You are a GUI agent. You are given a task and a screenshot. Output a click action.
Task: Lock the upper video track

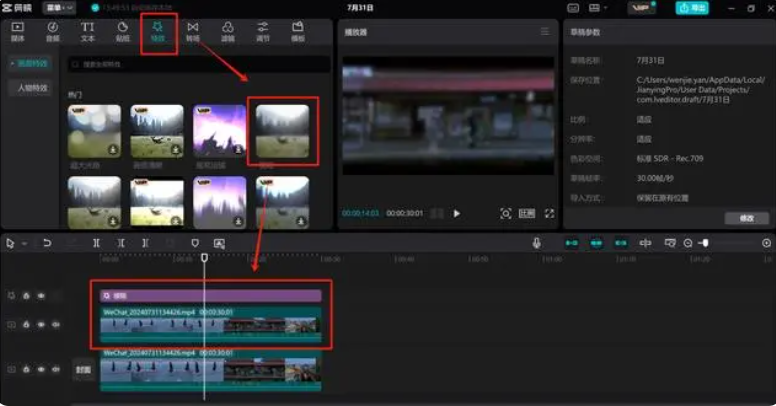click(x=26, y=324)
